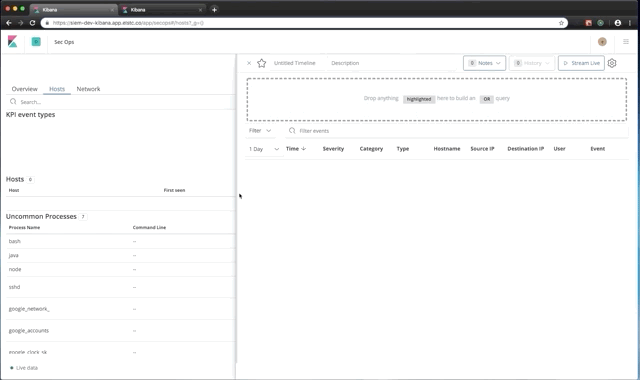The width and height of the screenshot is (640, 380).
Task: Click the bash process row
Action: [121, 241]
